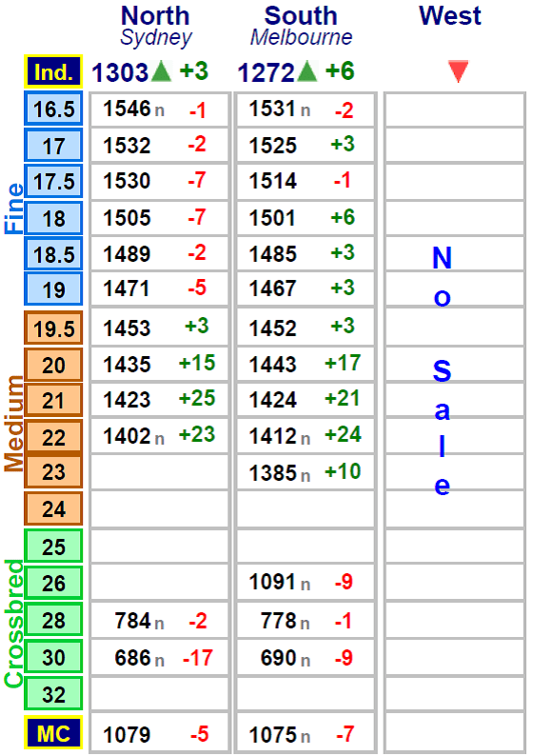
Task: Click the green up arrow beside 1303
Action: 161,71
